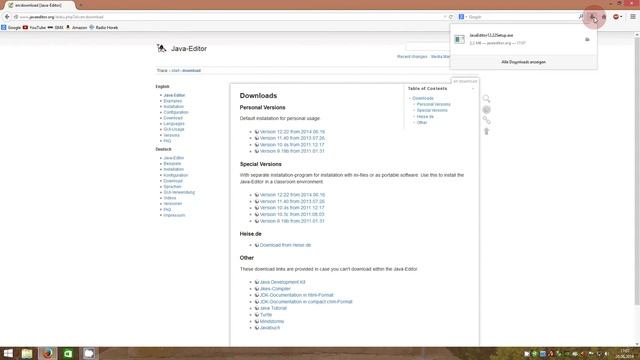Screen dimensions: 640x360
Task: Click the reload page icon in the address bar
Action: tap(451, 17)
